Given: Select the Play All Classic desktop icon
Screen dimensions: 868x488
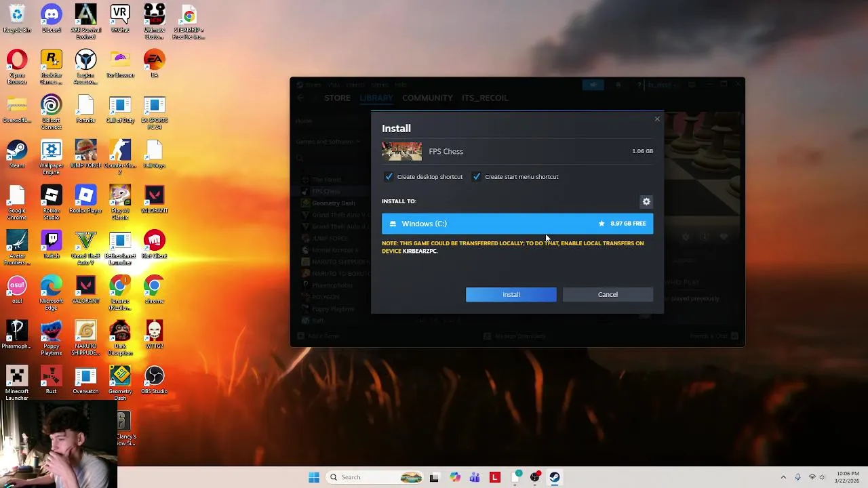Looking at the screenshot, I should [120, 201].
